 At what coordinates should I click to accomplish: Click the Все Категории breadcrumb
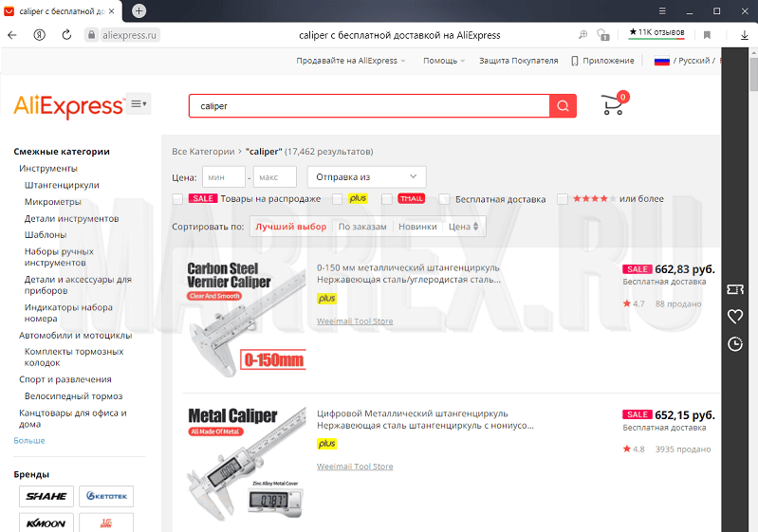coord(203,152)
